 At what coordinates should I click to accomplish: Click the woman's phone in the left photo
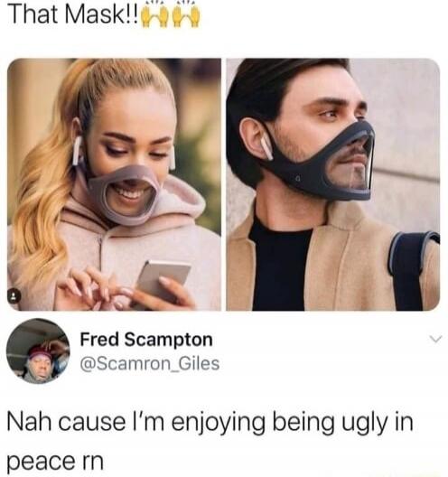click(x=163, y=279)
